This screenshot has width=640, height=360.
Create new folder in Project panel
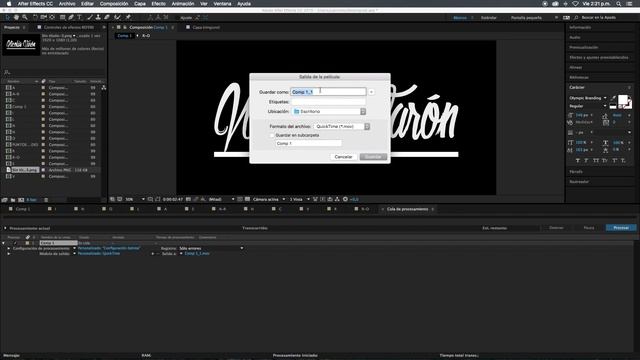coord(13,200)
